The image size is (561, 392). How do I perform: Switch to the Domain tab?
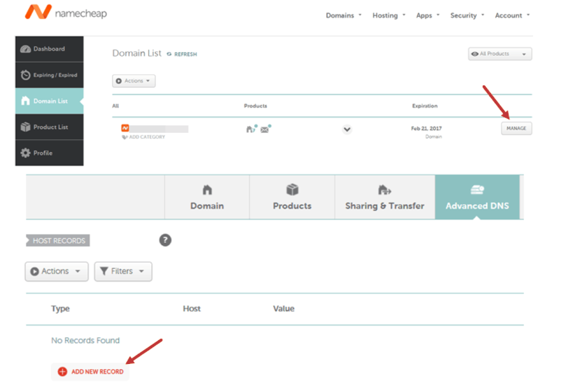[x=207, y=197]
